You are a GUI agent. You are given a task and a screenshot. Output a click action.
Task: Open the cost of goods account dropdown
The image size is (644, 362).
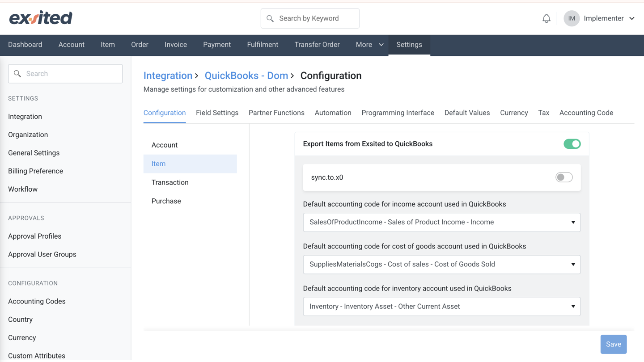[442, 264]
